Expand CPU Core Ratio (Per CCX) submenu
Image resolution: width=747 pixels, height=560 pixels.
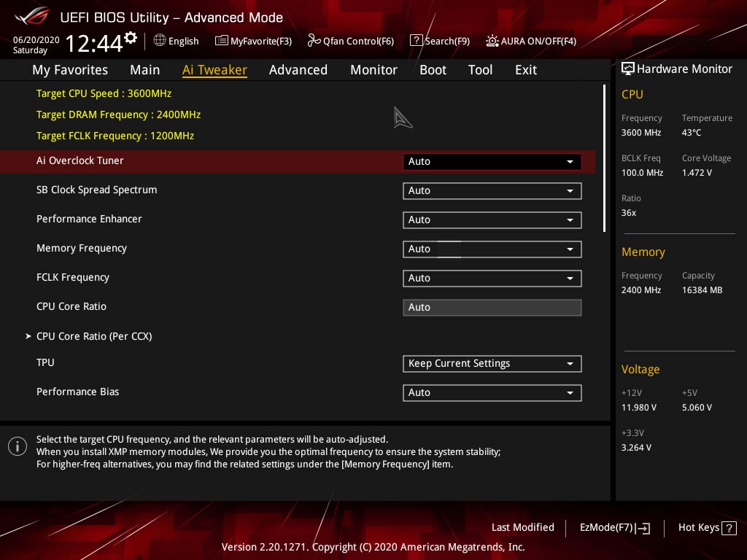(93, 336)
